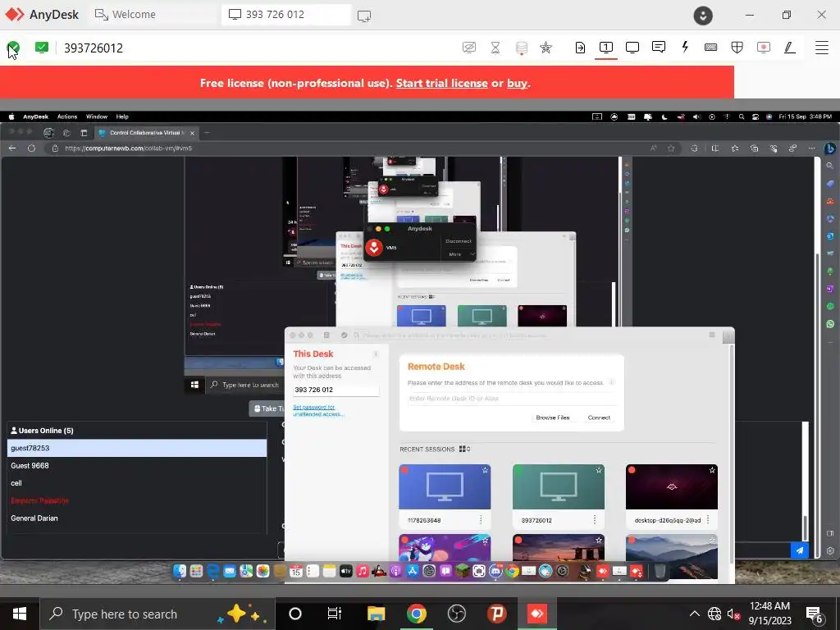
Task: Open Finder from the remote Mac dock
Action: (180, 571)
